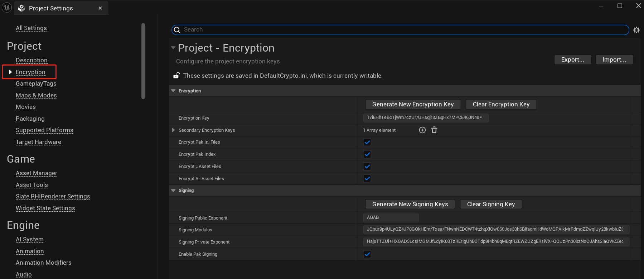Collapse the Encryption category header
The width and height of the screenshot is (644, 279).
(x=173, y=91)
